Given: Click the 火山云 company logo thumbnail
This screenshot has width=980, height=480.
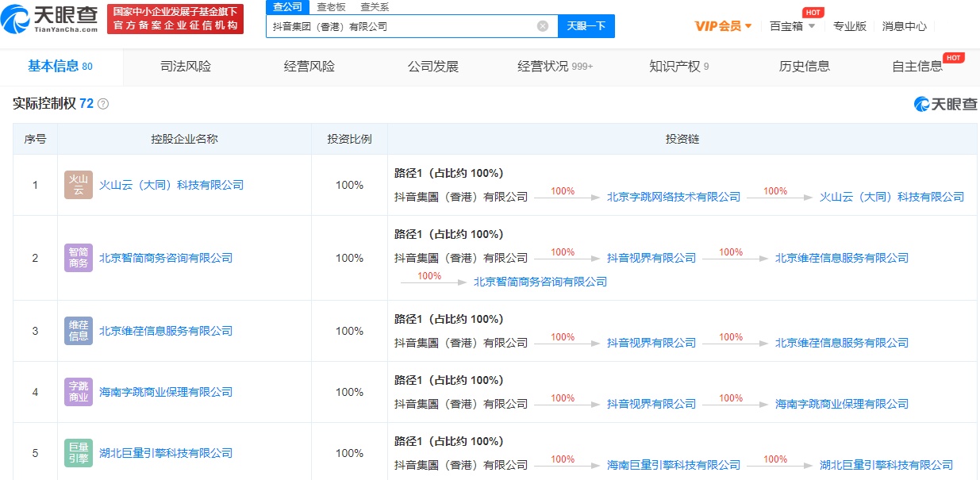Looking at the screenshot, I should coord(79,185).
